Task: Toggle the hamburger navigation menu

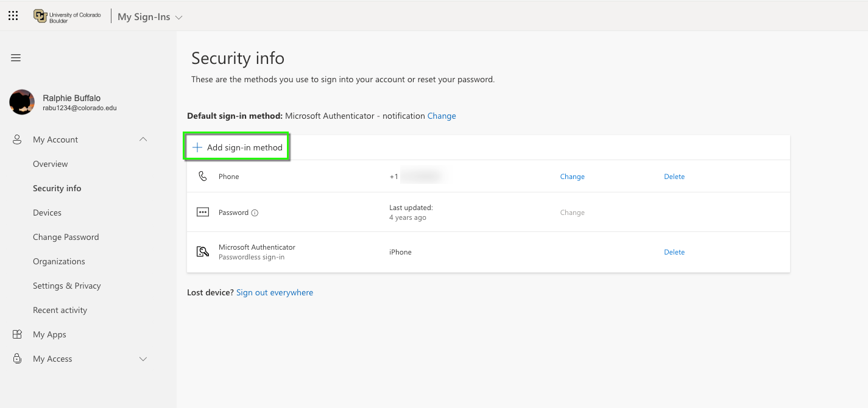Action: [x=16, y=58]
